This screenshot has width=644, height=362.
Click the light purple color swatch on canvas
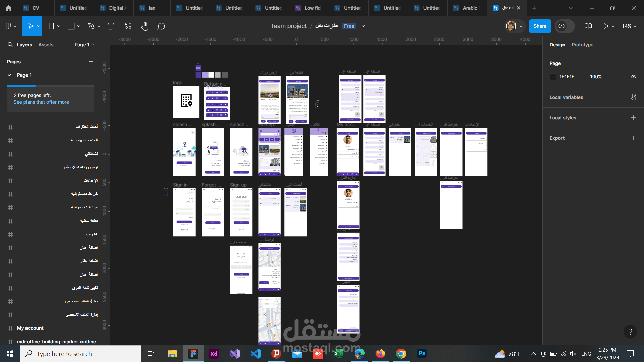[x=205, y=75]
